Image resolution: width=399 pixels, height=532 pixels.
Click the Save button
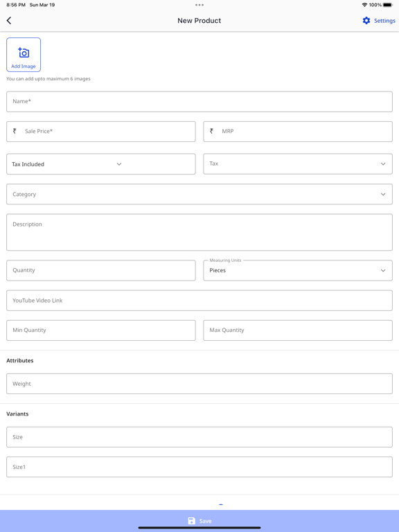click(199, 521)
